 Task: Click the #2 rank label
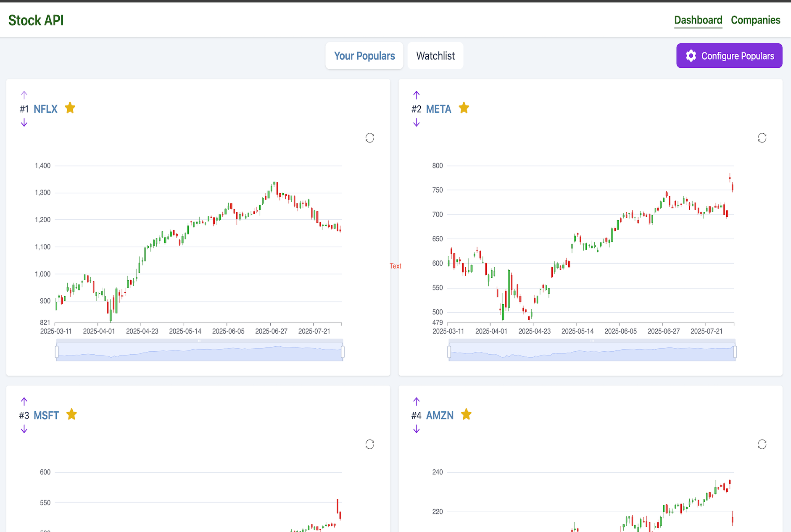pyautogui.click(x=416, y=109)
